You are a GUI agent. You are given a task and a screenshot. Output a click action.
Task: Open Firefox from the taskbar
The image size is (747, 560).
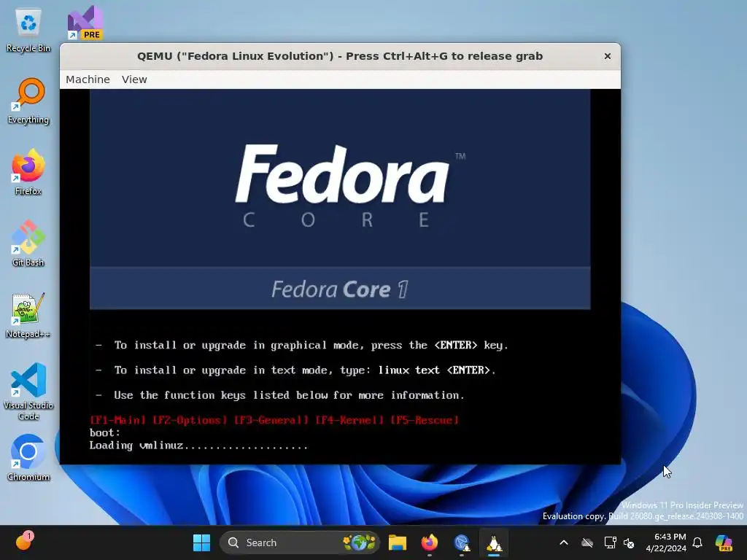(x=429, y=542)
